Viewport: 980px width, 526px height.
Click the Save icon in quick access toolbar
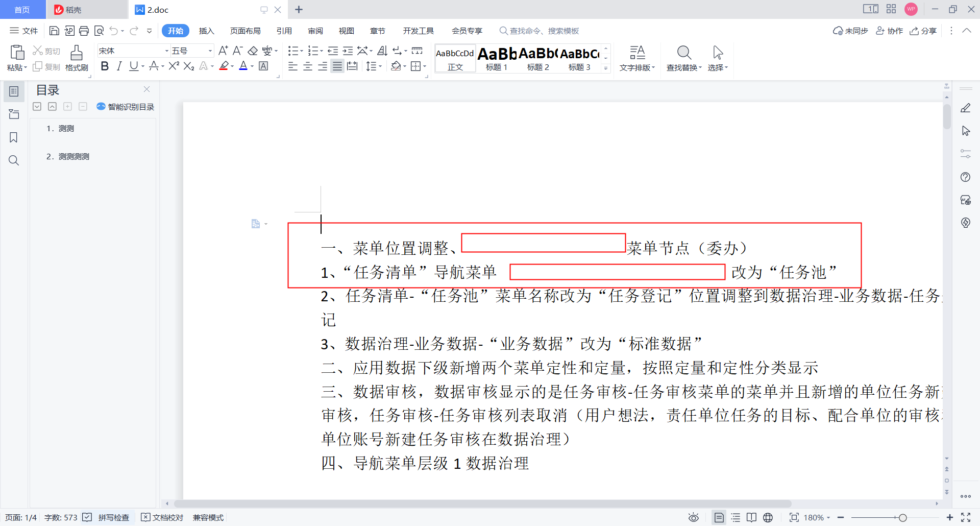click(54, 31)
